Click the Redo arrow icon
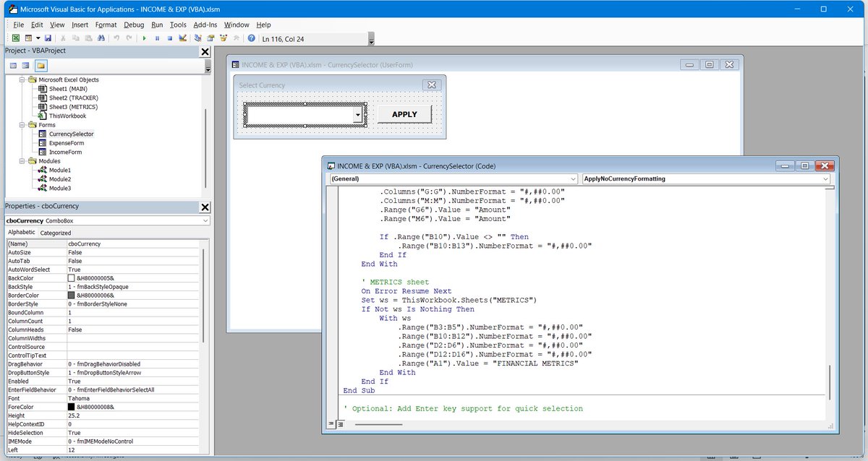This screenshot has height=461, width=868. click(129, 38)
